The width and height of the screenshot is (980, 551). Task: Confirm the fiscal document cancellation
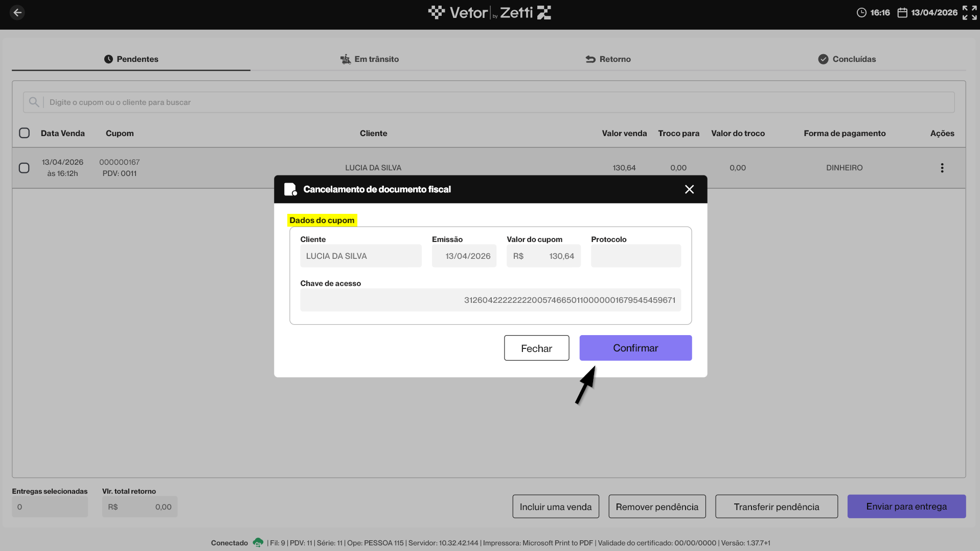tap(635, 348)
